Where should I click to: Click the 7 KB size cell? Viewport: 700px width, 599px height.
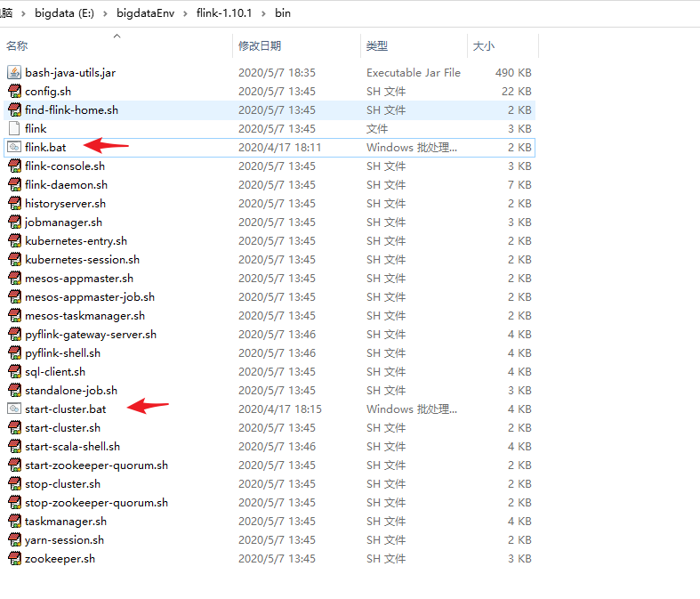(519, 185)
